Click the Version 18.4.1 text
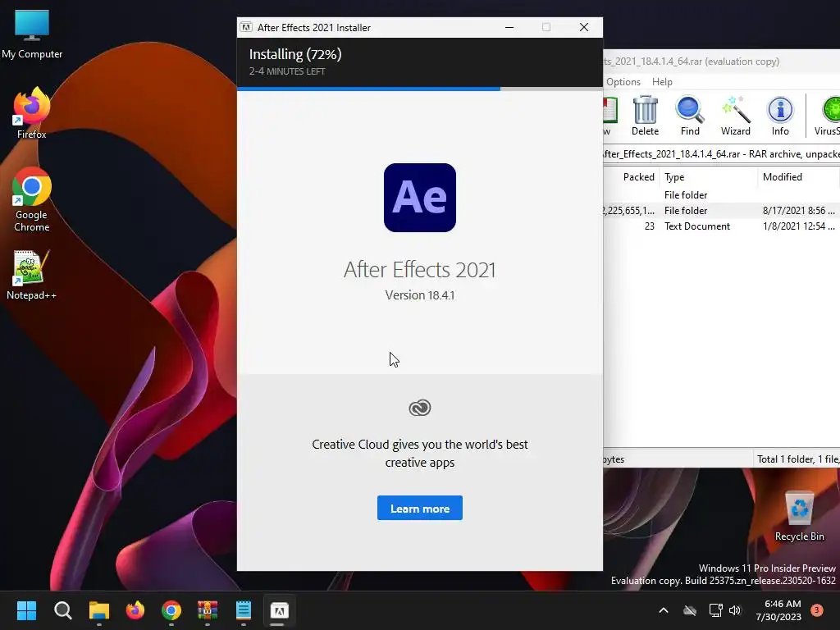840x630 pixels. (419, 295)
